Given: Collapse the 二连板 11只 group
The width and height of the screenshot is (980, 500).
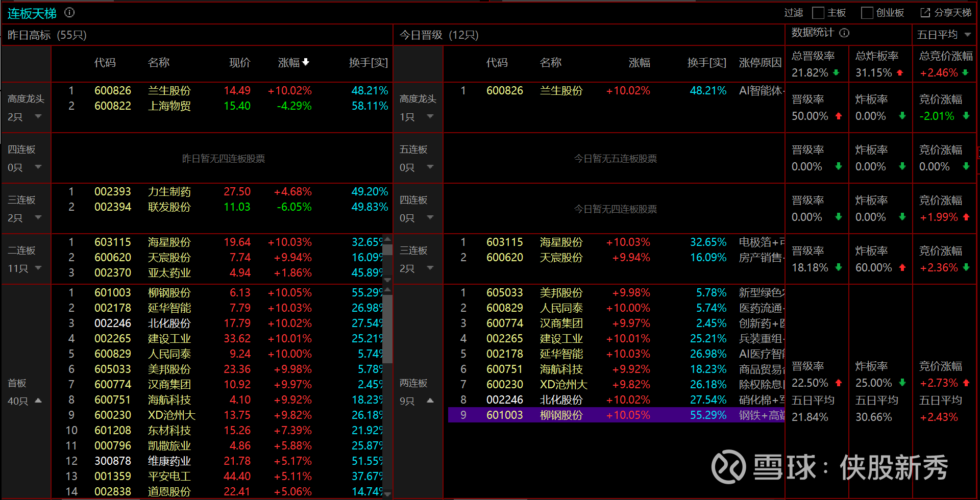Looking at the screenshot, I should click(x=38, y=268).
